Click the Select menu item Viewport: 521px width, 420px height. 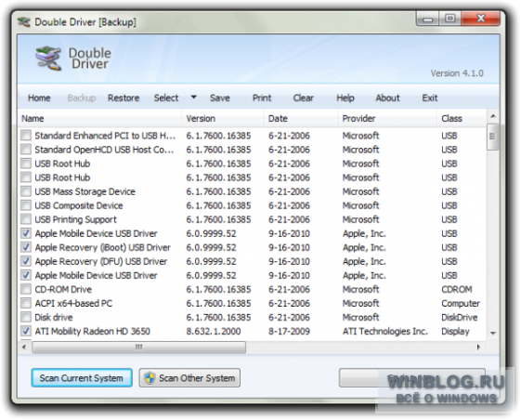tap(166, 98)
